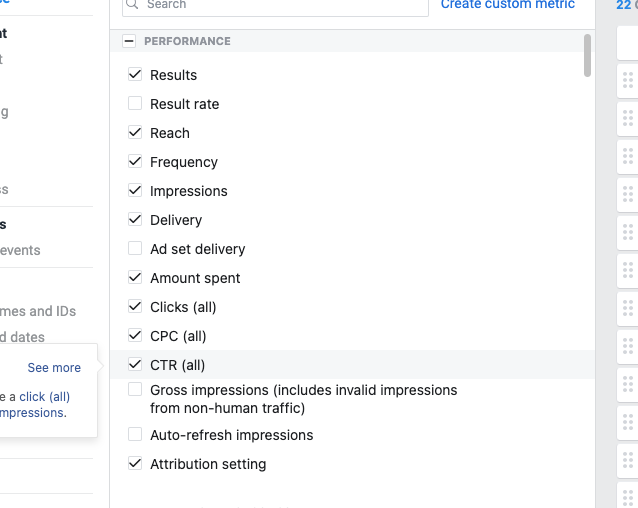This screenshot has height=508, width=638.
Task: Disable the CTR (all) checkbox
Action: (x=135, y=365)
